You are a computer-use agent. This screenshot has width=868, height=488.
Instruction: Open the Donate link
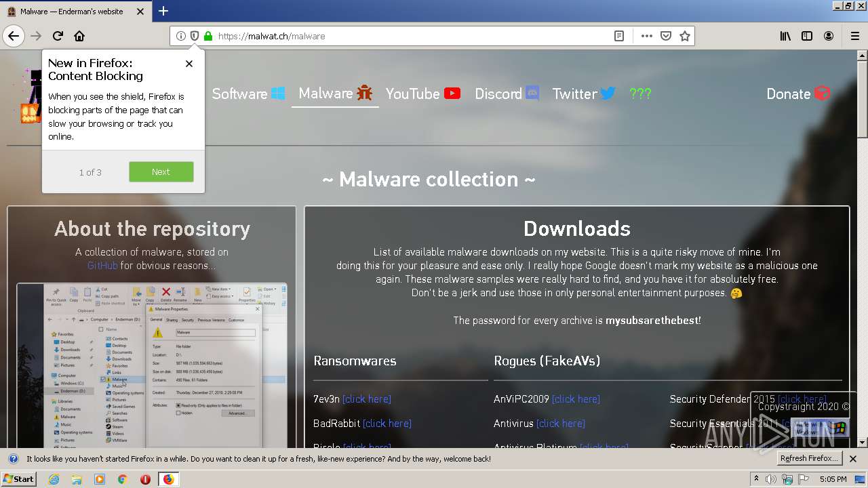click(x=798, y=94)
